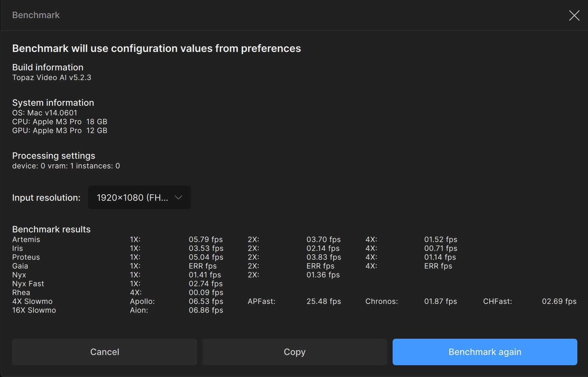Select the Nyx Fast result 02.74 fps
This screenshot has height=377, width=588.
tap(206, 284)
